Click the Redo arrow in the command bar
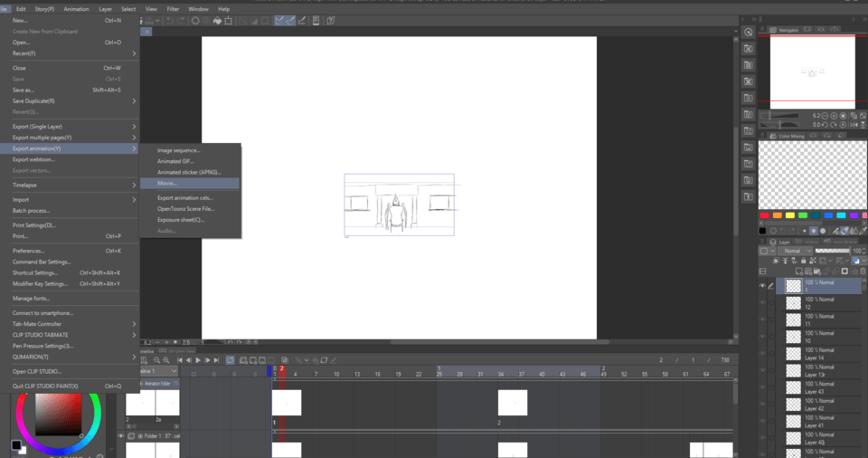Screen dimensions: 868x458 click(181, 21)
